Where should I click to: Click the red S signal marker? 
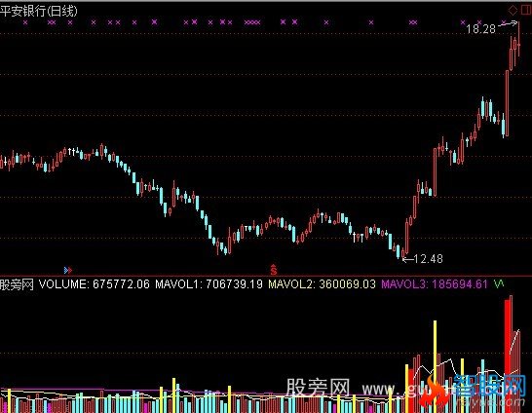point(274,269)
